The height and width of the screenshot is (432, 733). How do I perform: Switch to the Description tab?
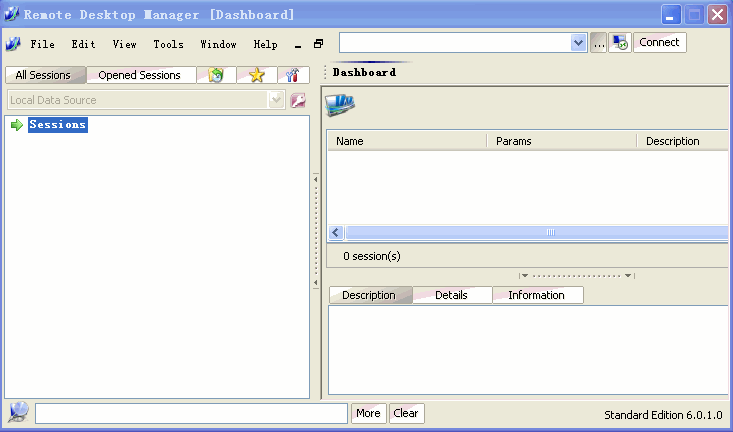371,295
